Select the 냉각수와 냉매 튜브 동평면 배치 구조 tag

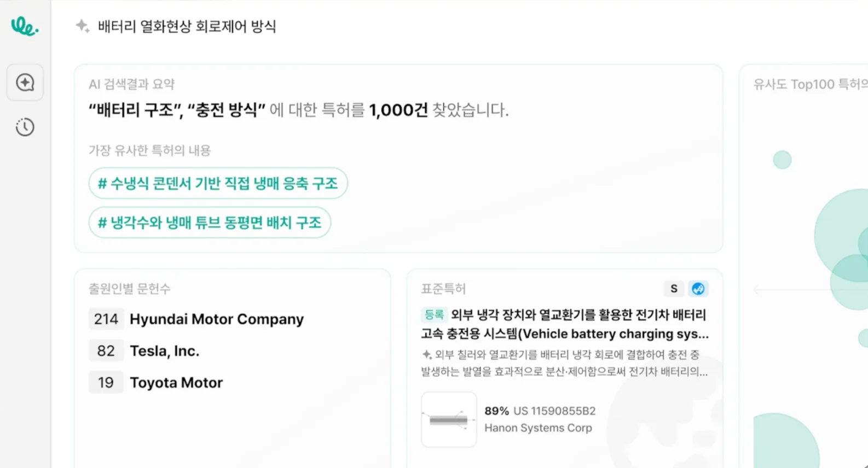coord(210,223)
